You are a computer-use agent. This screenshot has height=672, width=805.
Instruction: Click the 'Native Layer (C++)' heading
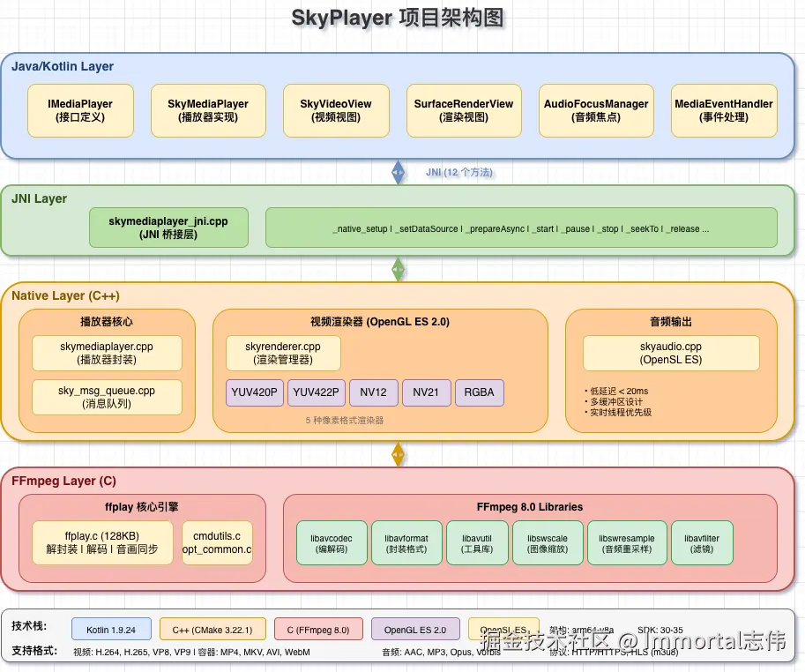[66, 295]
